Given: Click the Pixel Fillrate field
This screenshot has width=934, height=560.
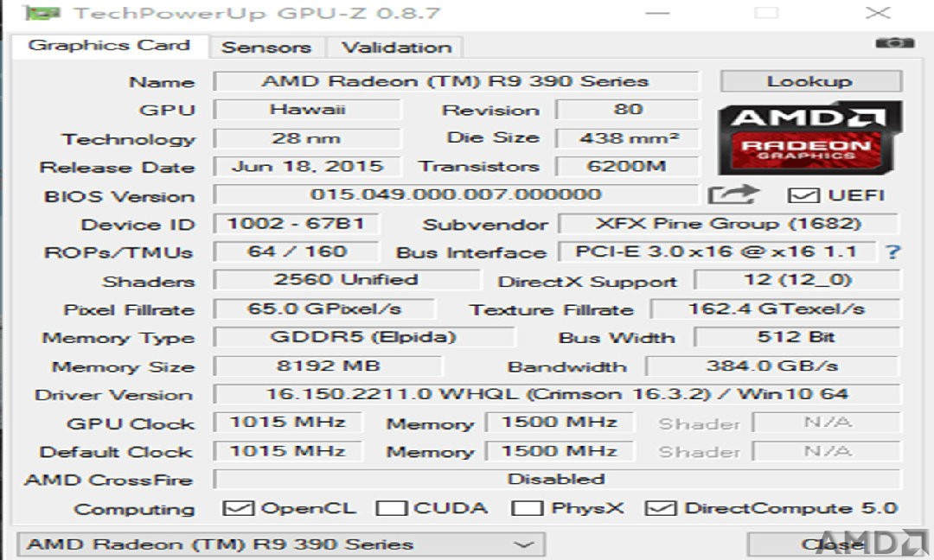Looking at the screenshot, I should (x=324, y=309).
